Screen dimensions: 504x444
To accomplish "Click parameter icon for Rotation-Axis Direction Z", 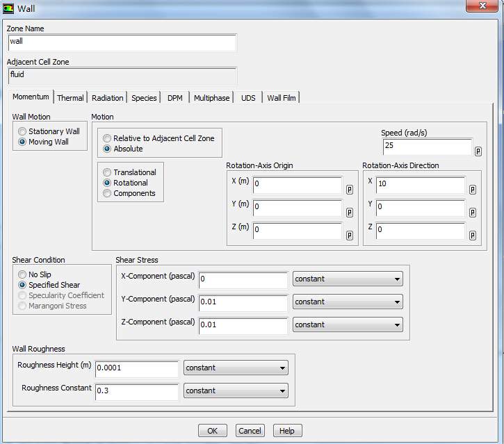I will point(472,236).
